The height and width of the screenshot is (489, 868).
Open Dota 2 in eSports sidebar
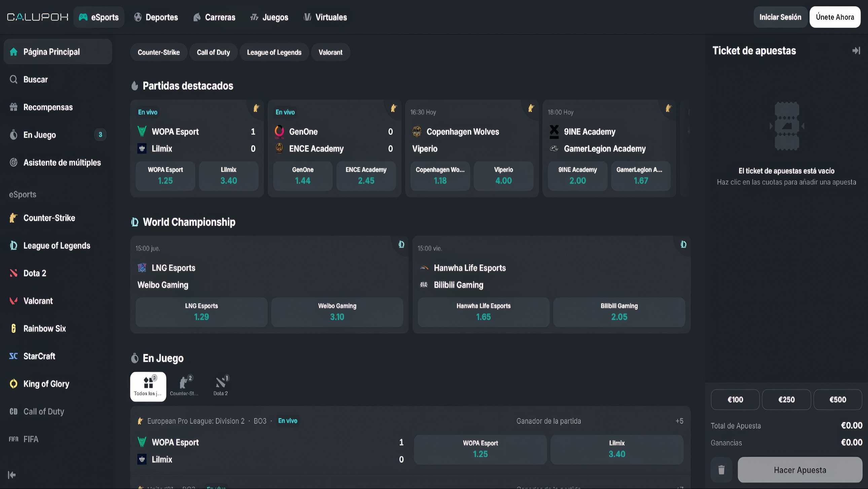(x=34, y=273)
